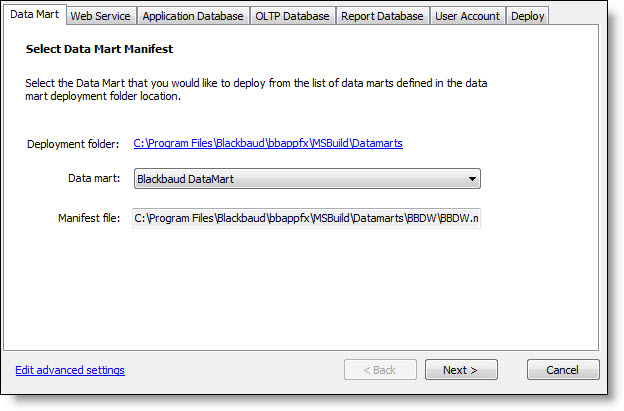
Task: Select the Data Mart tab
Action: click(34, 15)
